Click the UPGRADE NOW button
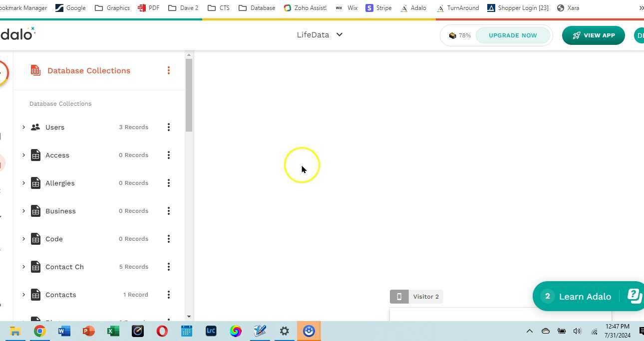644x341 pixels. coord(513,35)
